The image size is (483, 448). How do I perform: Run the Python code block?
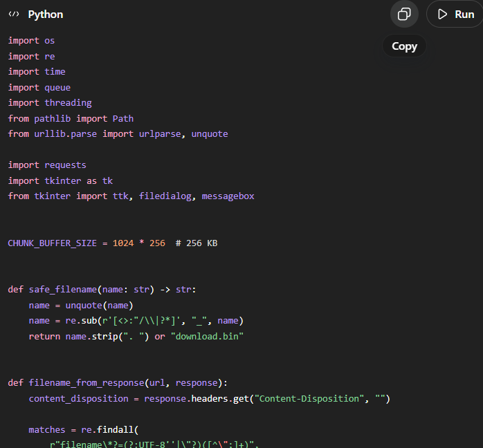pos(455,14)
